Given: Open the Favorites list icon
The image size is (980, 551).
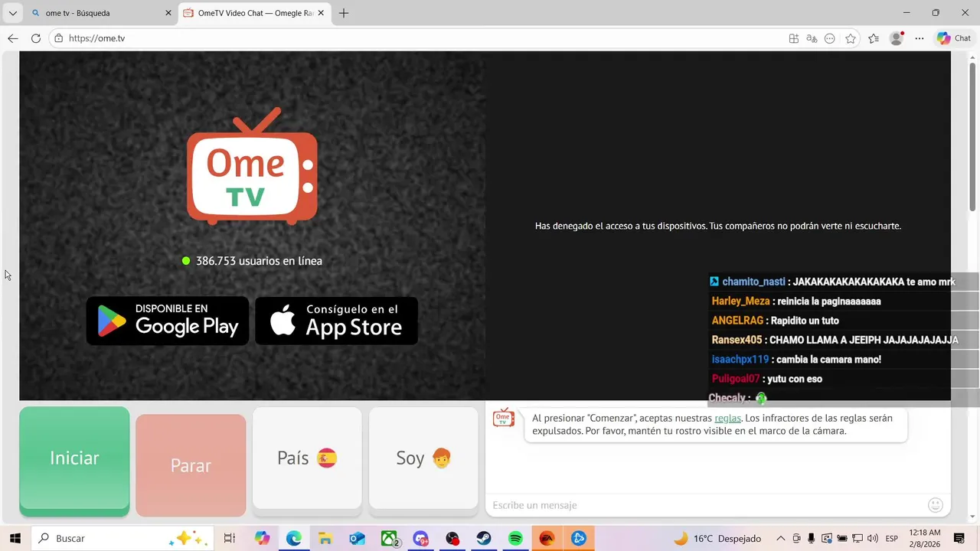Looking at the screenshot, I should click(x=874, y=38).
